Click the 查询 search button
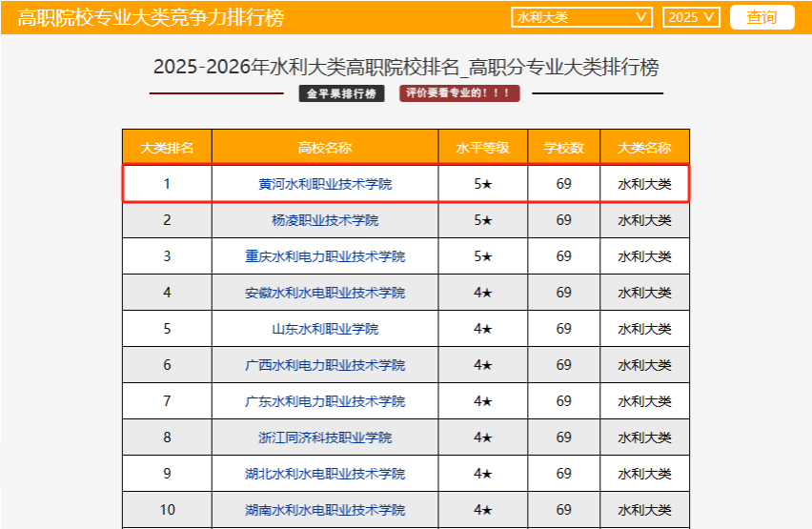The width and height of the screenshot is (812, 529). click(761, 18)
